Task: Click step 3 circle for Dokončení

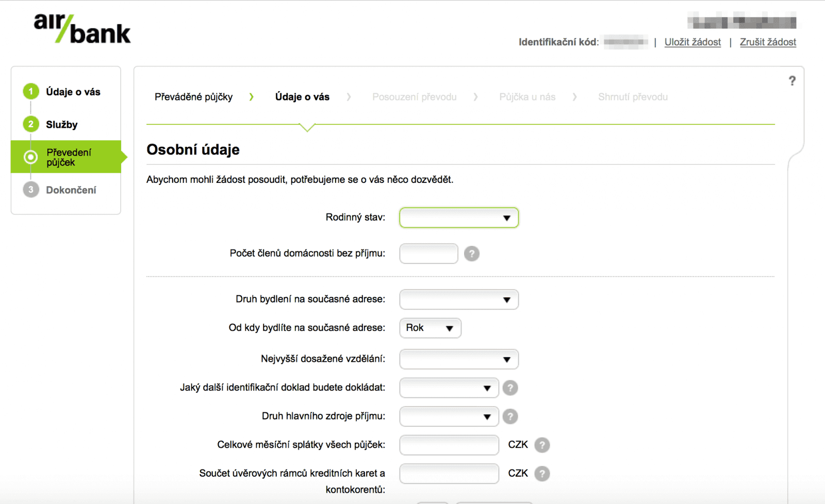Action: pos(31,190)
